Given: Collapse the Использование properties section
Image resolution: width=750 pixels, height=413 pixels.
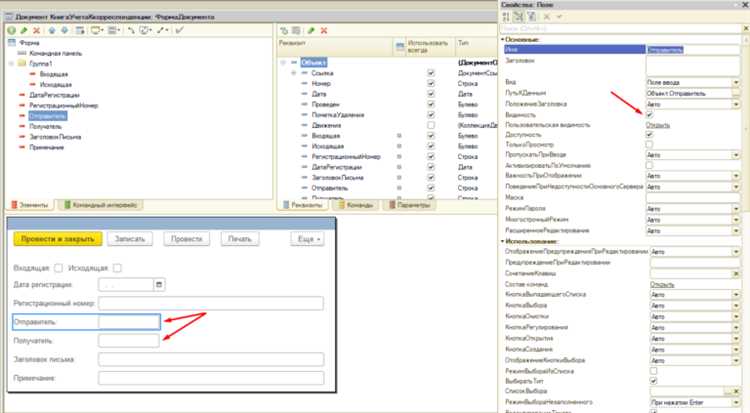Looking at the screenshot, I should (502, 241).
